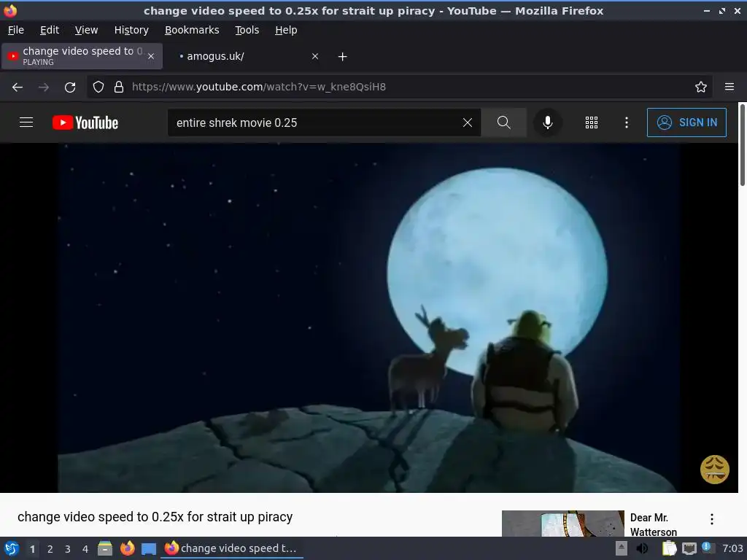Open the update notifier tray icon
The image size is (747, 560).
[707, 548]
